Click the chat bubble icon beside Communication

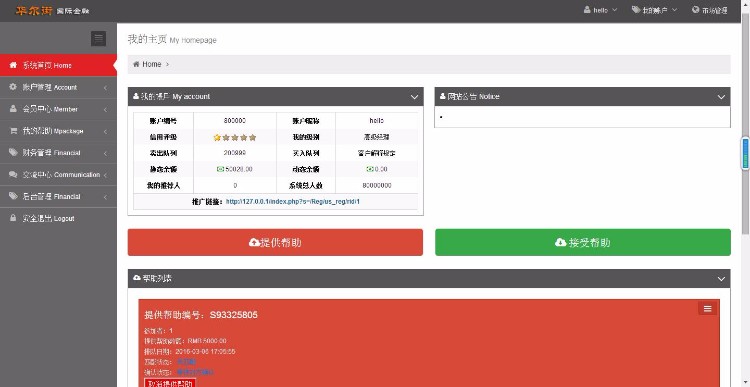13,175
